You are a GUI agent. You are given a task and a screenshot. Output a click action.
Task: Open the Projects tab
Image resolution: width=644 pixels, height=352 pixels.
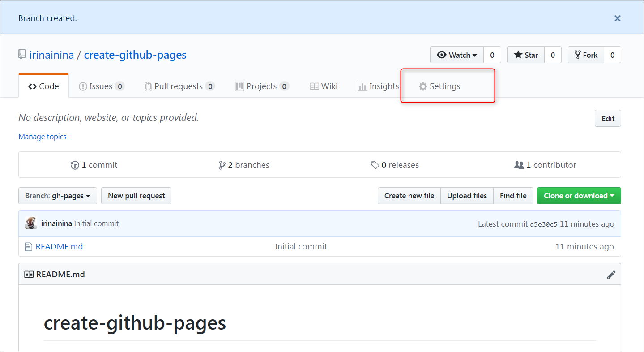262,86
